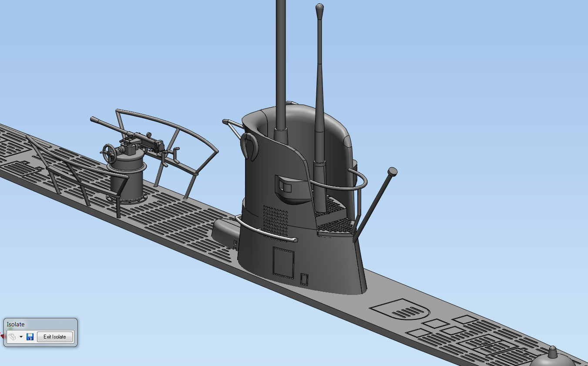Click the Exit Isolate button
Screen dimensions: 588x366
(x=55, y=337)
